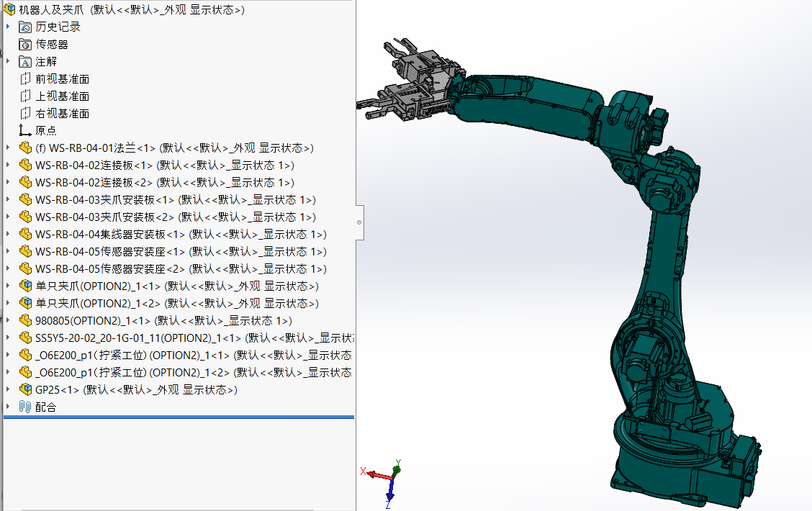Click the 传感器 folder icon
Image resolution: width=812 pixels, height=511 pixels.
click(x=25, y=44)
